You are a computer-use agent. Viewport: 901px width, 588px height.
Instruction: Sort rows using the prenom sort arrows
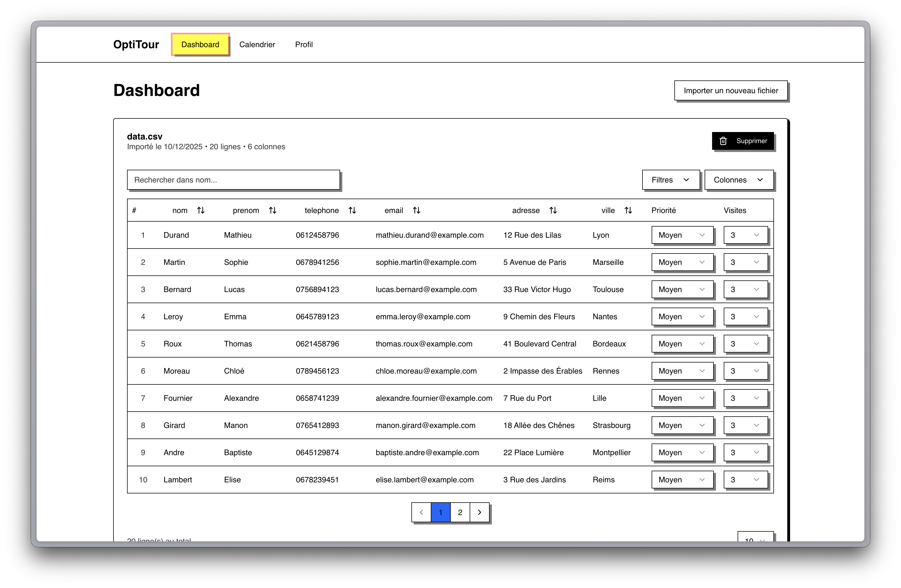click(273, 210)
